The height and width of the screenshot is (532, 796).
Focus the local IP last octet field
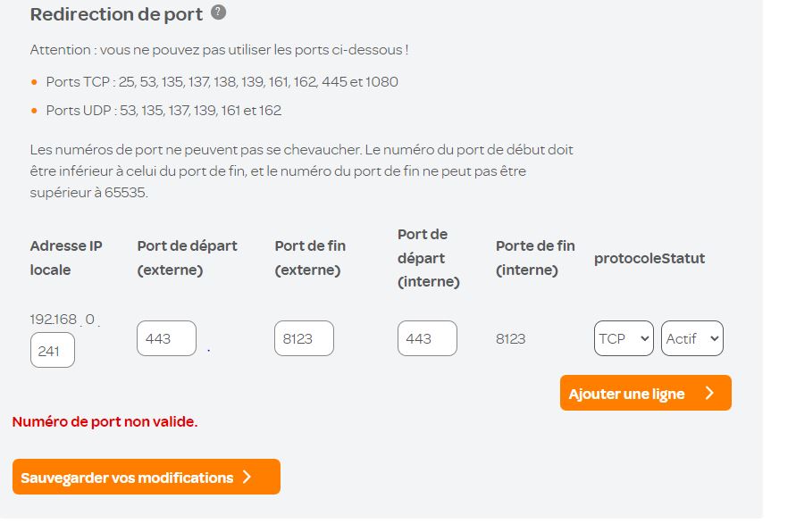pyautogui.click(x=52, y=351)
